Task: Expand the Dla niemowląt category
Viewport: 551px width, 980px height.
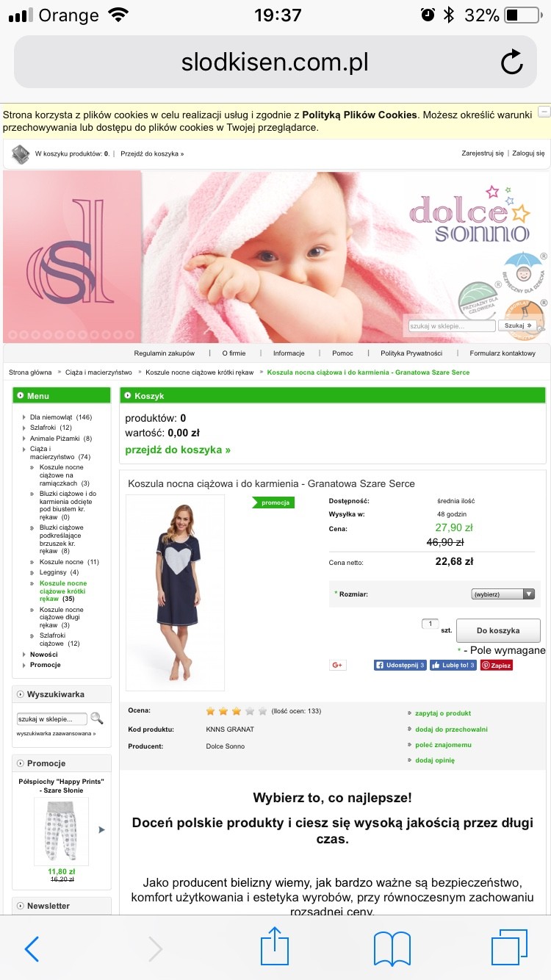Action: tap(61, 417)
